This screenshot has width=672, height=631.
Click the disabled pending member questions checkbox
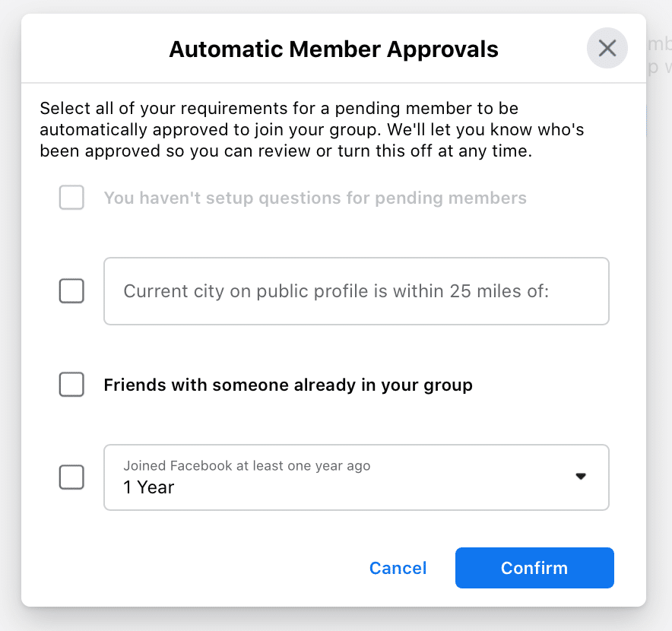coord(71,198)
